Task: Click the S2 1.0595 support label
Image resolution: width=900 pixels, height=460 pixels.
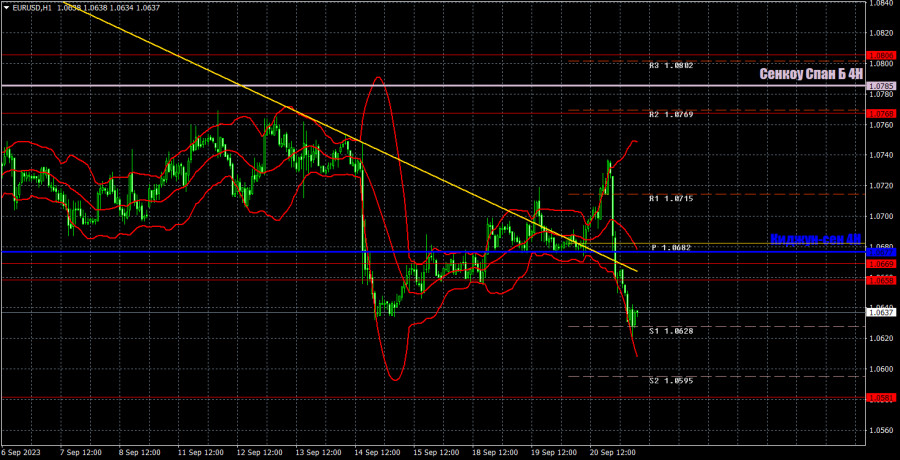Action: (x=672, y=381)
